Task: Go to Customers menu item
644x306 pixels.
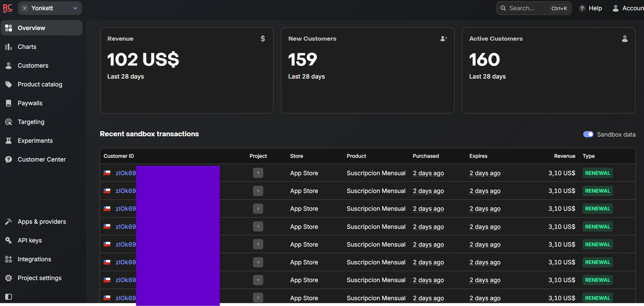Action: (x=33, y=66)
